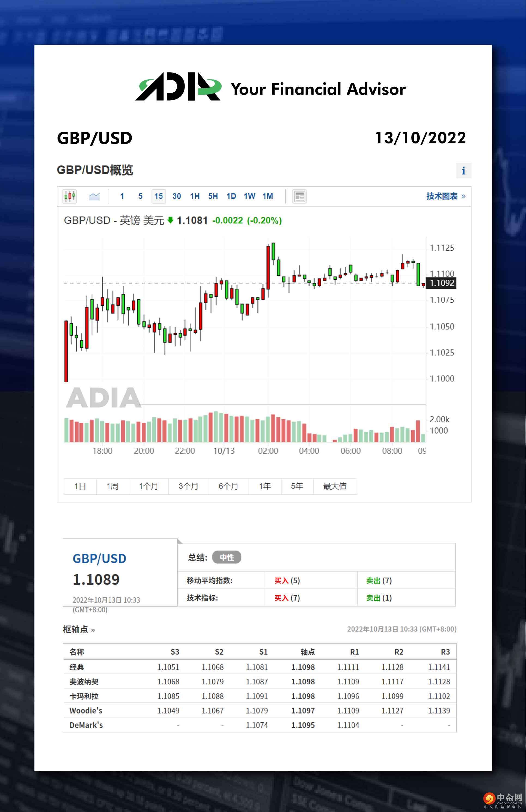Show maximum range data
Viewport: 526px width, 812px height.
click(335, 486)
